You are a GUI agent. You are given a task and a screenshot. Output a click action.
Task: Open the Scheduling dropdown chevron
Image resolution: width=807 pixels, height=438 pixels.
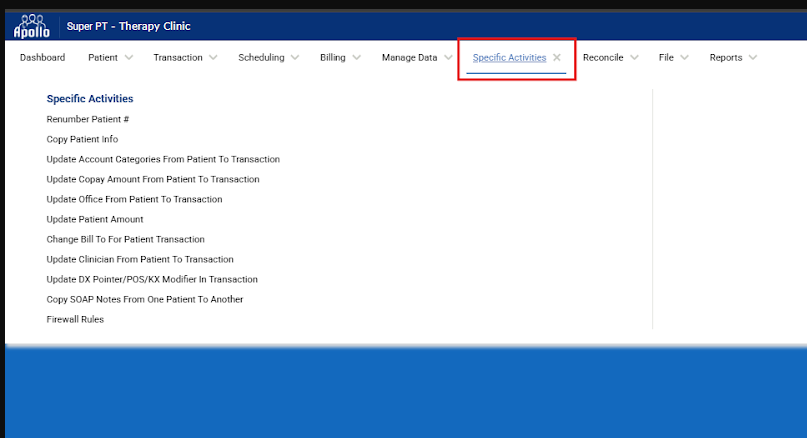click(x=294, y=58)
